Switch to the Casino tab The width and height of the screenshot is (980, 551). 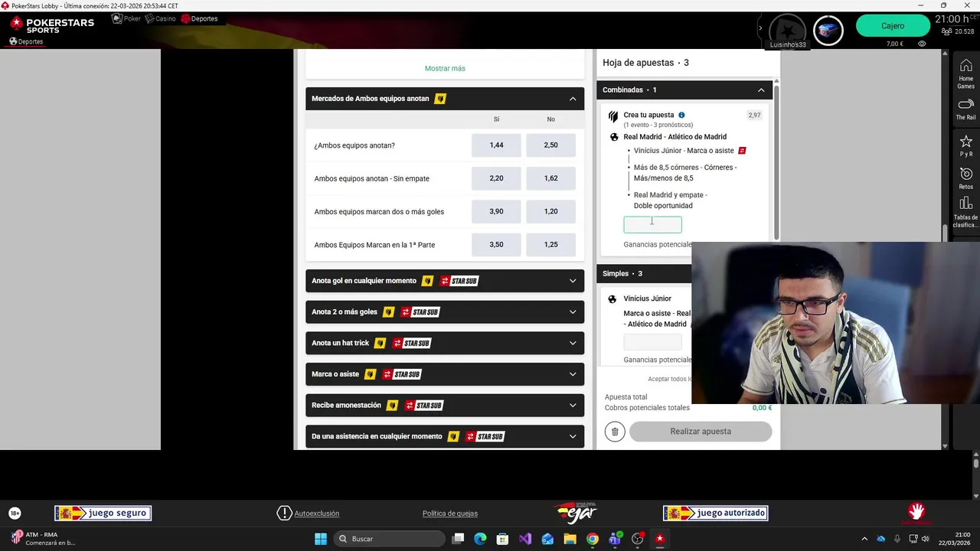tap(160, 18)
